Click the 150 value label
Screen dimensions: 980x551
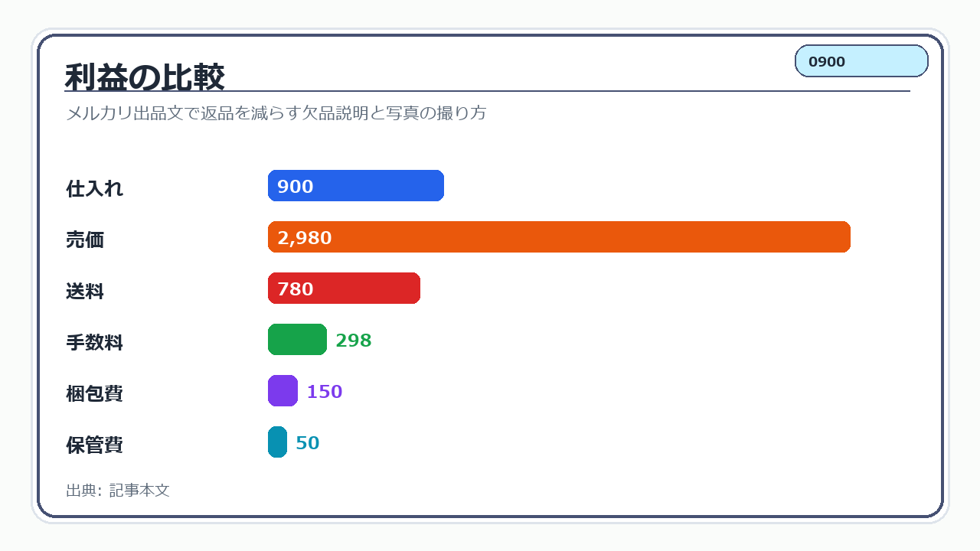click(x=325, y=392)
